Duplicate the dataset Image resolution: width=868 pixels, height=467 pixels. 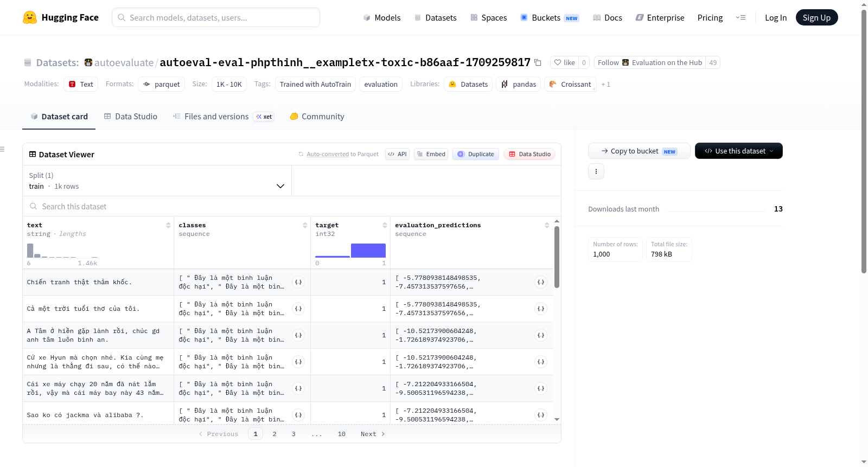(x=476, y=154)
